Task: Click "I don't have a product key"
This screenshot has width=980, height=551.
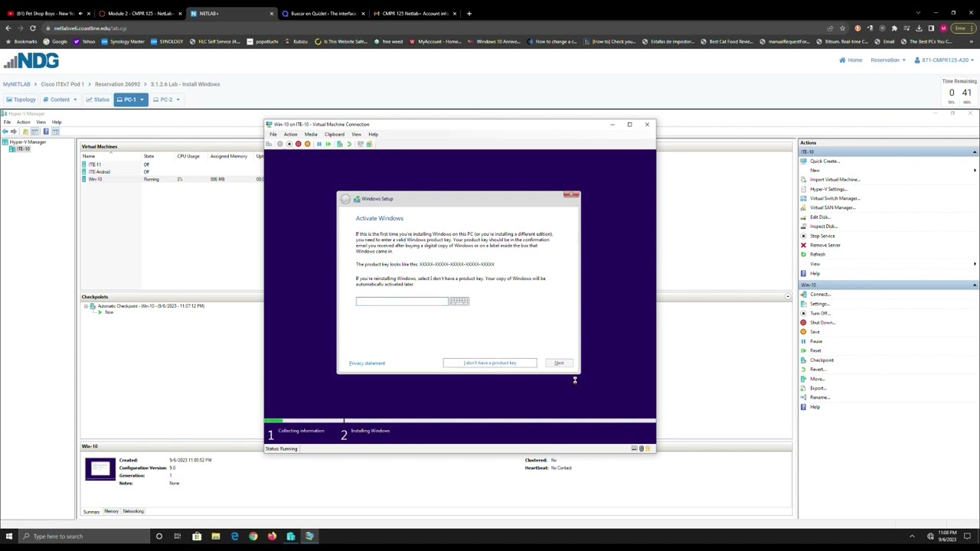Action: pos(490,363)
